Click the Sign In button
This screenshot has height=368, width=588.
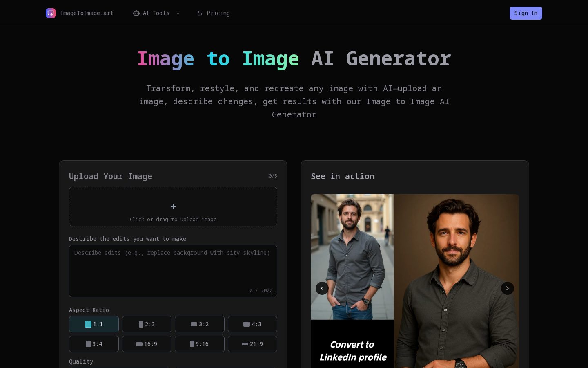526,13
